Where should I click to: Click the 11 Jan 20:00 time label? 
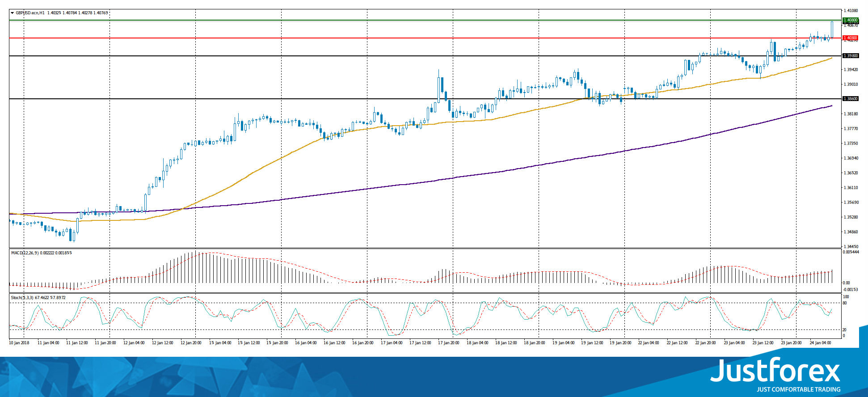click(105, 343)
